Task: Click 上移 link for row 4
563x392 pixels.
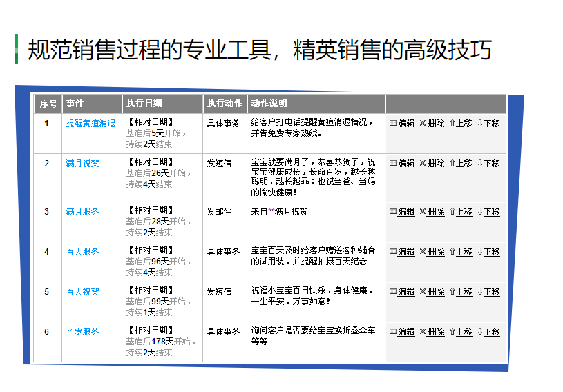Action: [464, 252]
